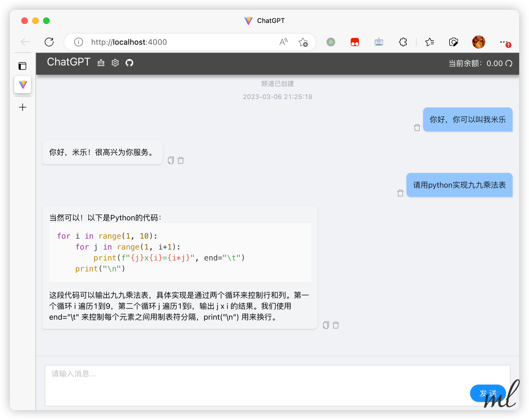
Task: Refresh the balance with the circular arrow icon
Action: [x=509, y=63]
